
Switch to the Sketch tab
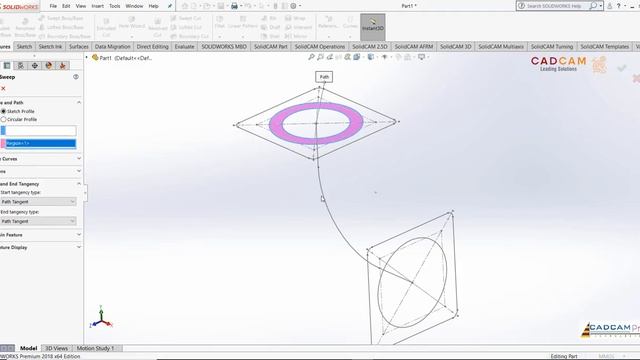pos(24,47)
